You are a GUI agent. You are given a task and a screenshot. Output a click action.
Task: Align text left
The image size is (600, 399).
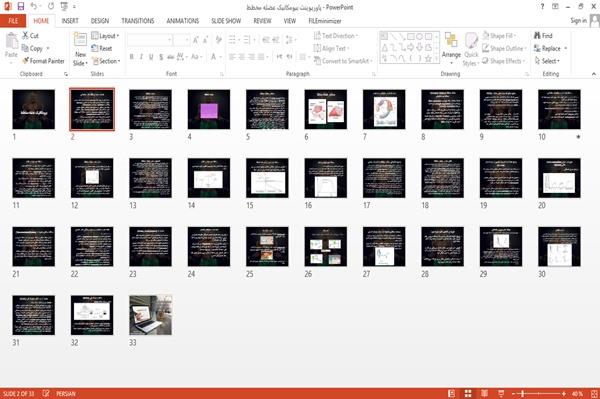[x=232, y=57]
